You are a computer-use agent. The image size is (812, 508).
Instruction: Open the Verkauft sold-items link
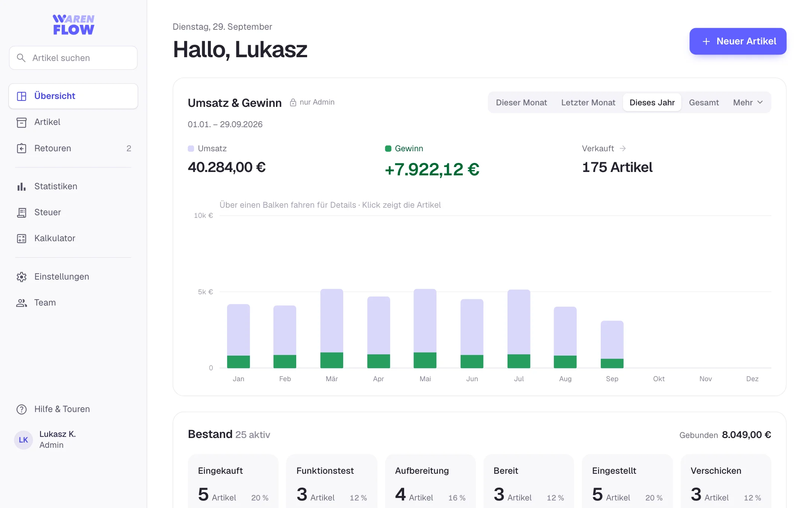click(604, 148)
